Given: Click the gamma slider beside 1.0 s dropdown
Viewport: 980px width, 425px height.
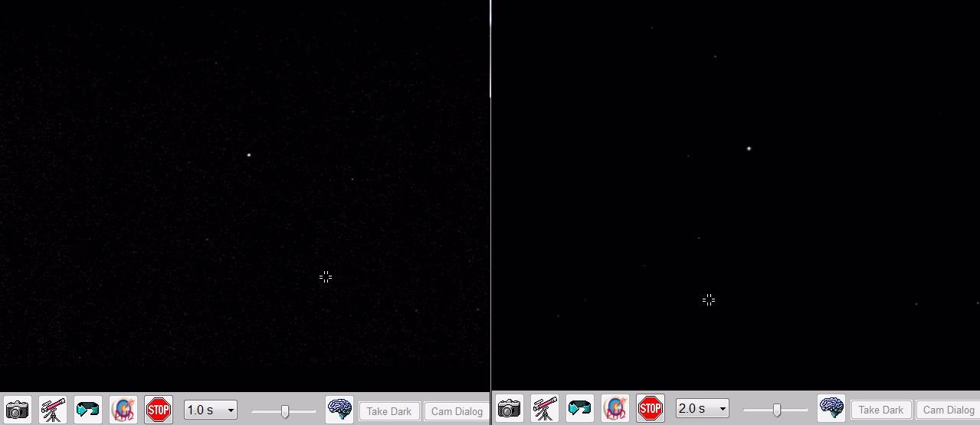Looking at the screenshot, I should [284, 411].
